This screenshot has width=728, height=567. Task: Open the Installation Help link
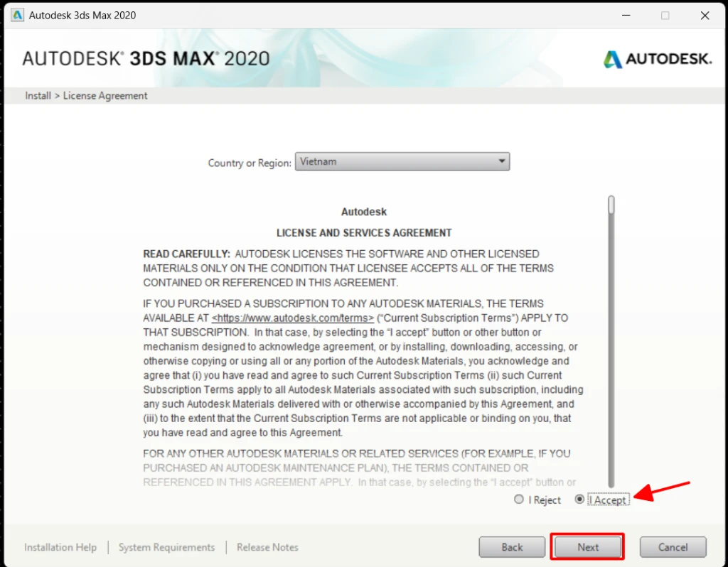[x=60, y=547]
